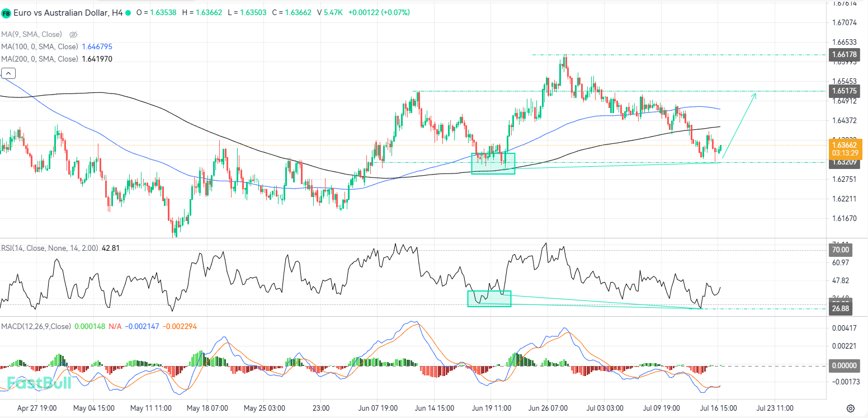Image resolution: width=868 pixels, height=418 pixels.
Task: Click the MA100 value 1.646795
Action: click(x=97, y=46)
